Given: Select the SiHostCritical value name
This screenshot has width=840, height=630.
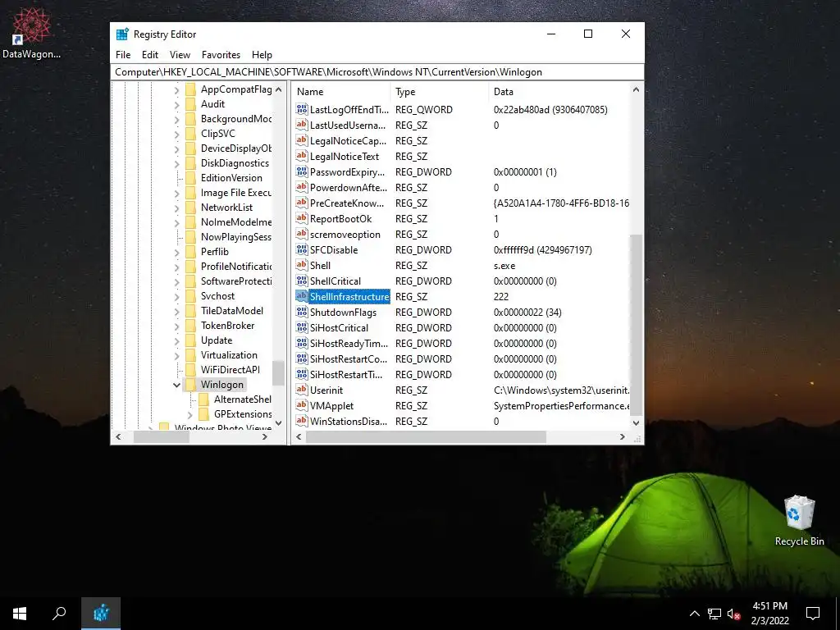Looking at the screenshot, I should point(339,328).
